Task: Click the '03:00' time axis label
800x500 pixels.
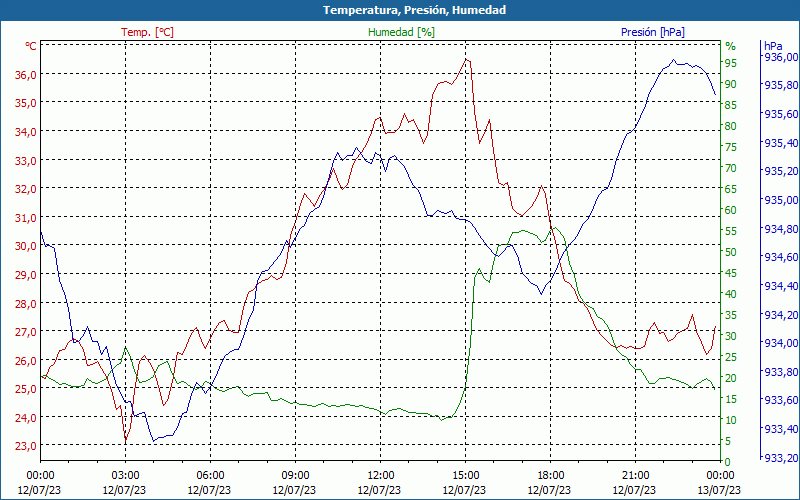Action: pyautogui.click(x=126, y=476)
